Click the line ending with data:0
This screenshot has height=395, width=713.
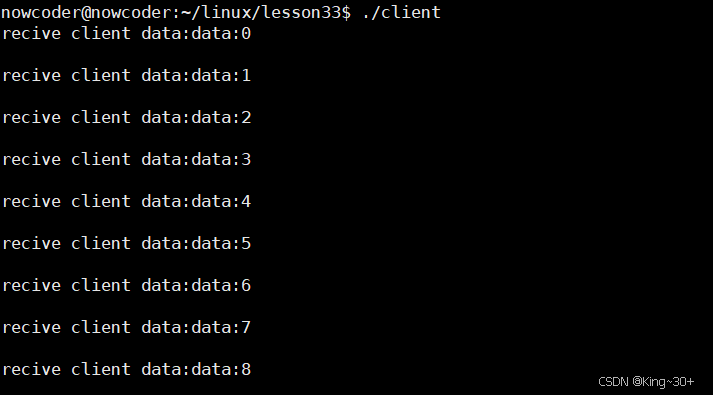127,34
